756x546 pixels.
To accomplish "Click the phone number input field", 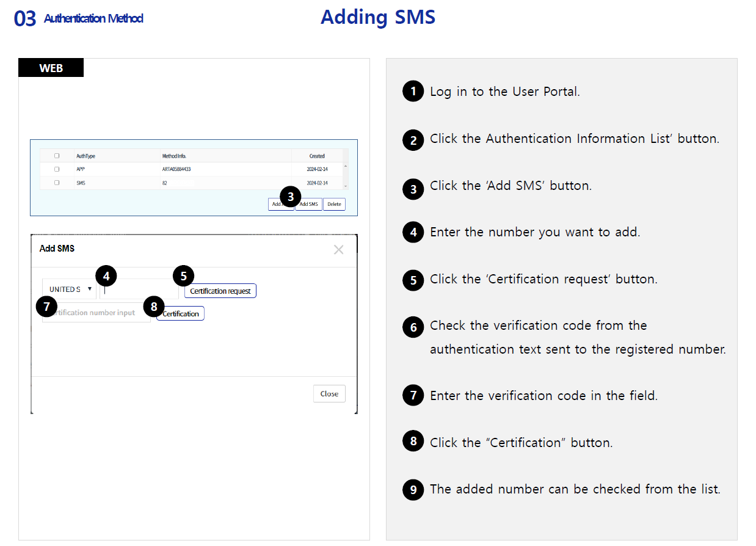I will 140,289.
